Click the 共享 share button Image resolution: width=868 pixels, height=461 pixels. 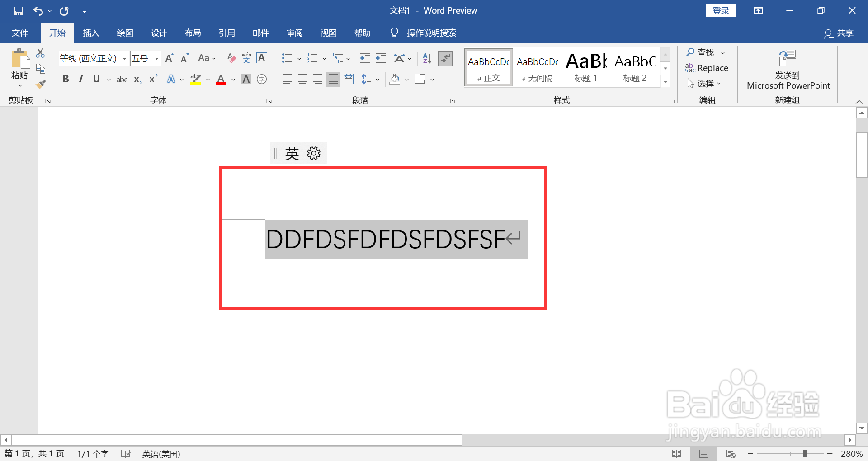(839, 33)
